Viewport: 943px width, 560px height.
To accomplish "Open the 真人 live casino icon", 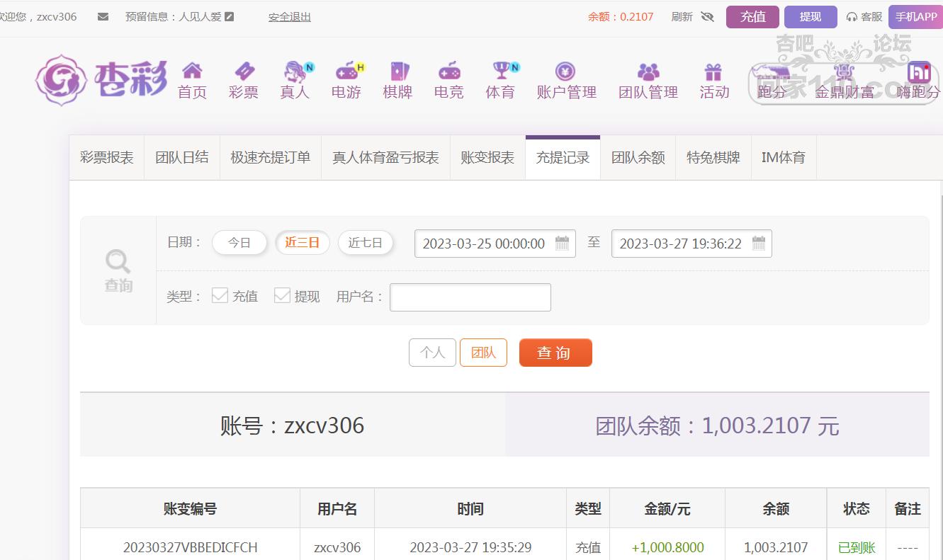I will tap(295, 72).
